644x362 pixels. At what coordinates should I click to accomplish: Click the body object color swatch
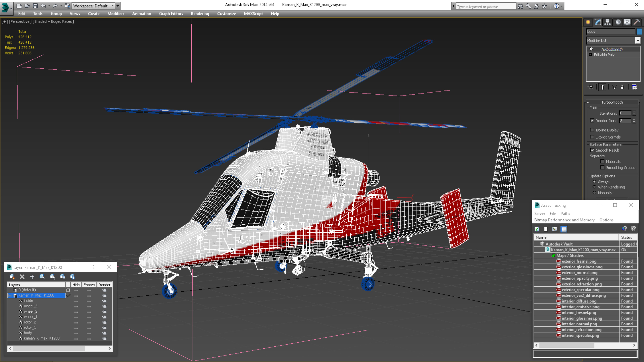pos(639,32)
